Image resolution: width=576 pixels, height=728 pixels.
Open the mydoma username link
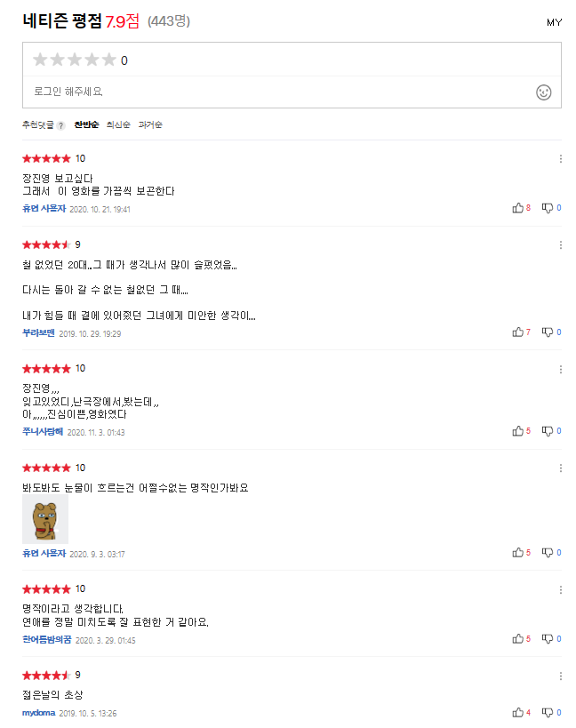click(x=38, y=713)
